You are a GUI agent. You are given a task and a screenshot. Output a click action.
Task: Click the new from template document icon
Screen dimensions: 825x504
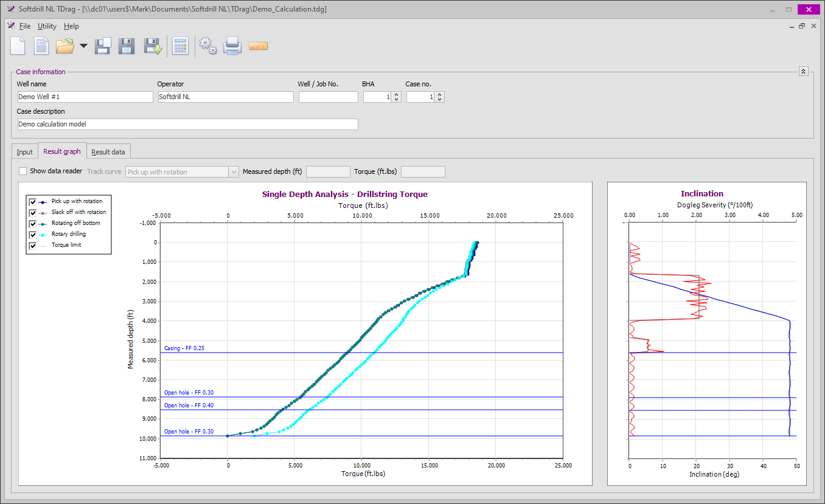pos(41,46)
